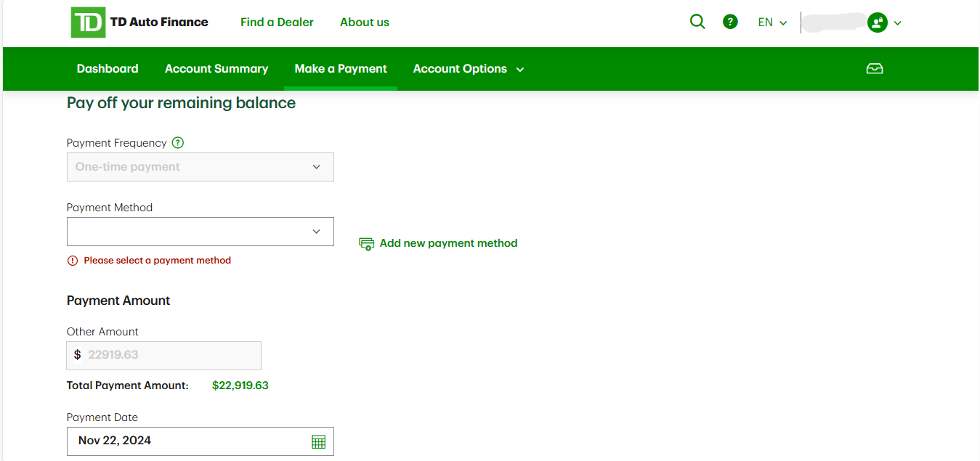Screen dimensions: 980x461
Task: Expand the profile menu chevron
Action: point(898,23)
